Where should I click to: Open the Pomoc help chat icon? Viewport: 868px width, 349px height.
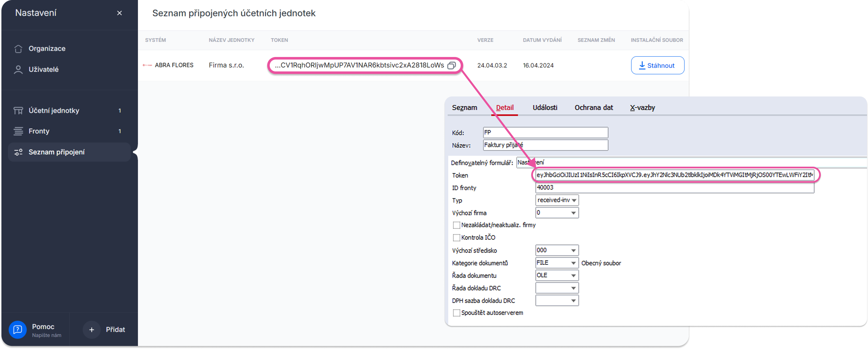click(18, 330)
